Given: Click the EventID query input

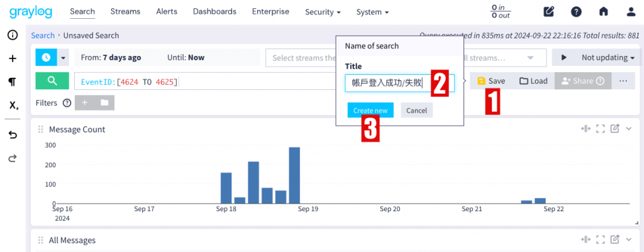Looking at the screenshot, I should point(206,81).
